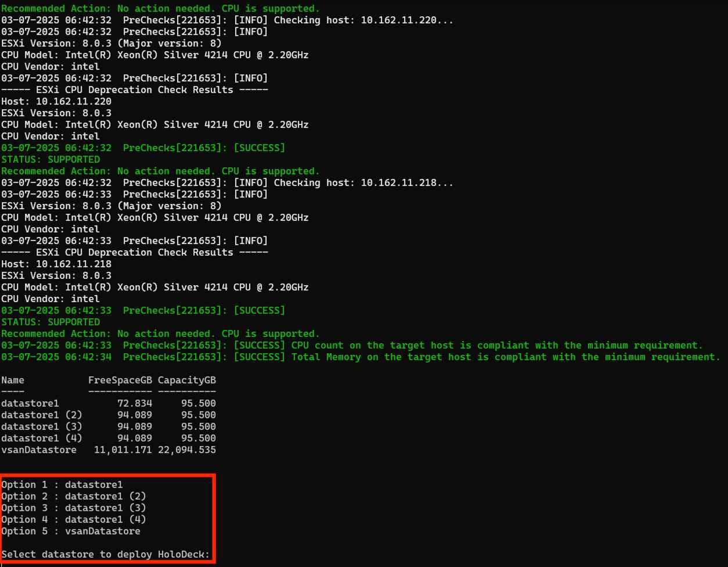Image resolution: width=728 pixels, height=567 pixels.
Task: Click the 'Select datastore to deploy HoloDeck' prompt
Action: coord(105,554)
